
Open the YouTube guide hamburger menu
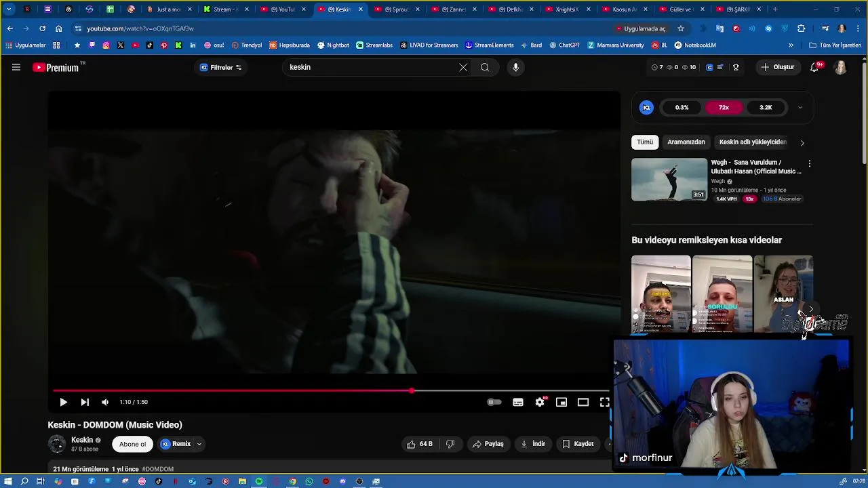tap(16, 67)
